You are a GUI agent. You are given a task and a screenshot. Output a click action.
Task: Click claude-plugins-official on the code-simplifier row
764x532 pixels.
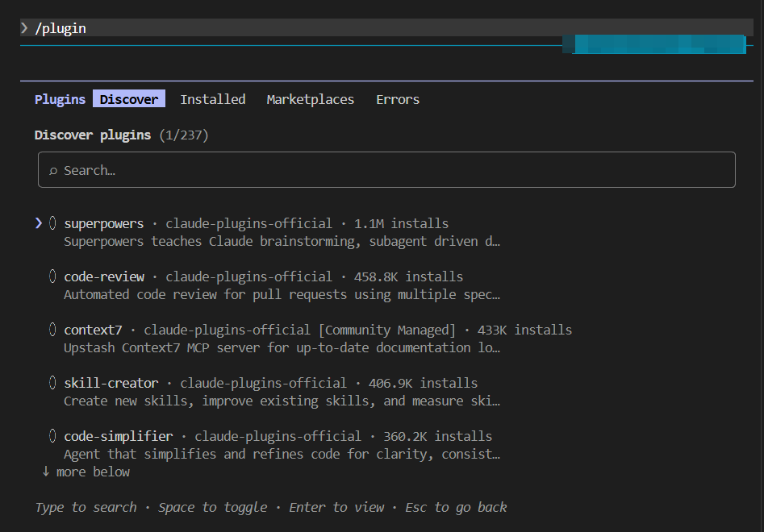(278, 437)
